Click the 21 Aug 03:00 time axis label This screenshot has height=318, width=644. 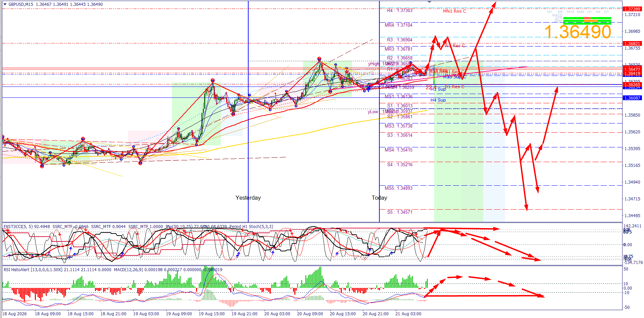[408, 314]
